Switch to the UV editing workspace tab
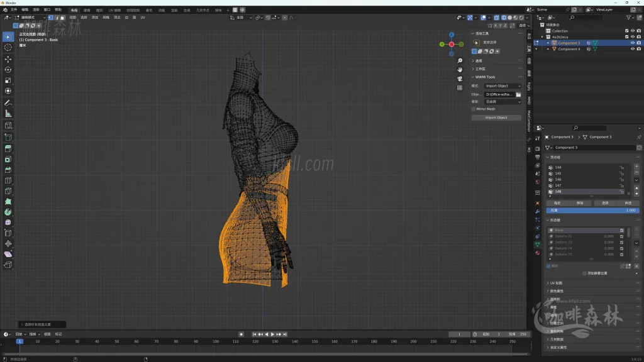 point(114,10)
